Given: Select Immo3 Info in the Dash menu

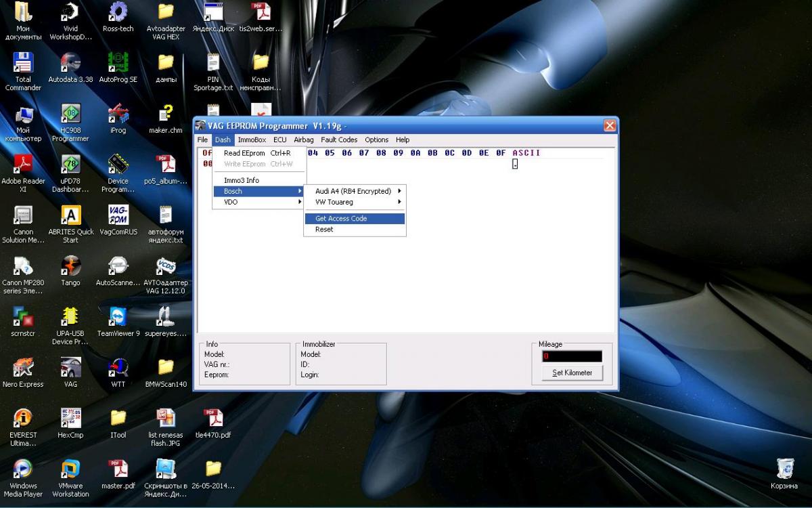Looking at the screenshot, I should [258, 180].
